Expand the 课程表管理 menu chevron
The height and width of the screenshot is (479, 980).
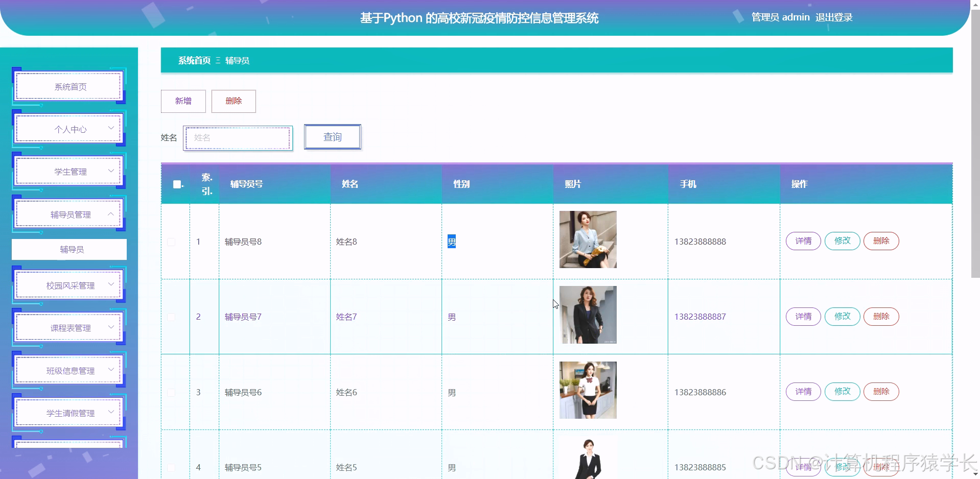(111, 327)
